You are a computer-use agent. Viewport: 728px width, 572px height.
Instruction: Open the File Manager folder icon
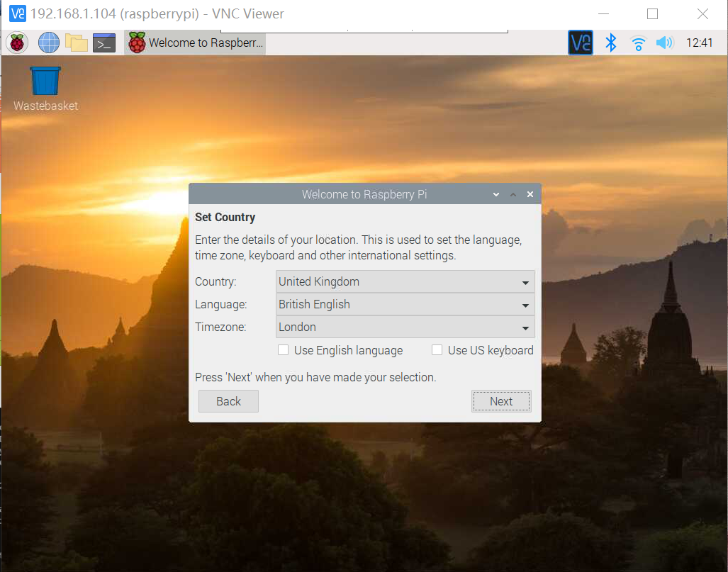(x=76, y=43)
